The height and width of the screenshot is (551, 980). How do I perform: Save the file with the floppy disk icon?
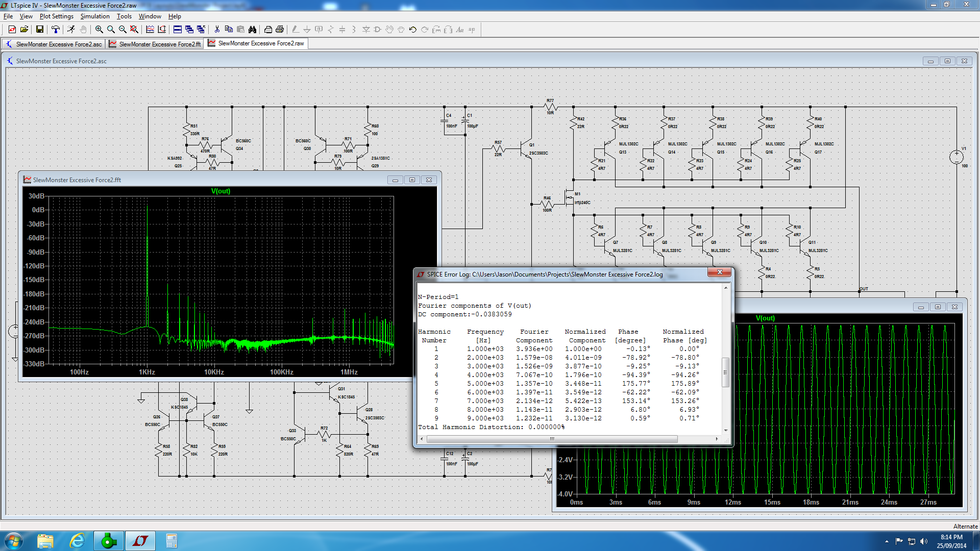point(39,30)
